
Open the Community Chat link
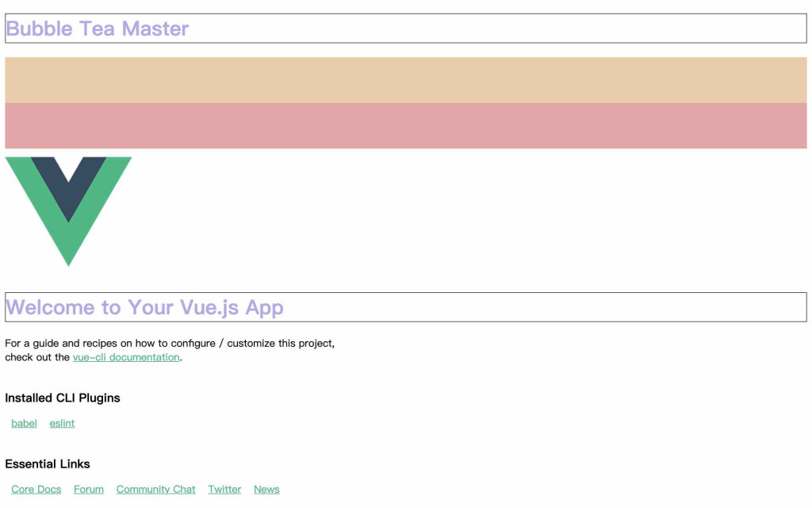[x=156, y=489]
